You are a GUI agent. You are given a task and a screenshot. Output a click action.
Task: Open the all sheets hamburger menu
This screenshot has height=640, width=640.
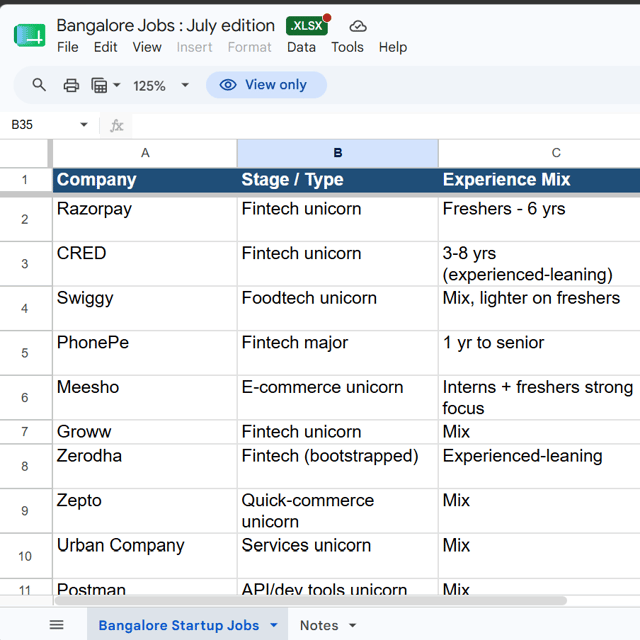tap(56, 624)
